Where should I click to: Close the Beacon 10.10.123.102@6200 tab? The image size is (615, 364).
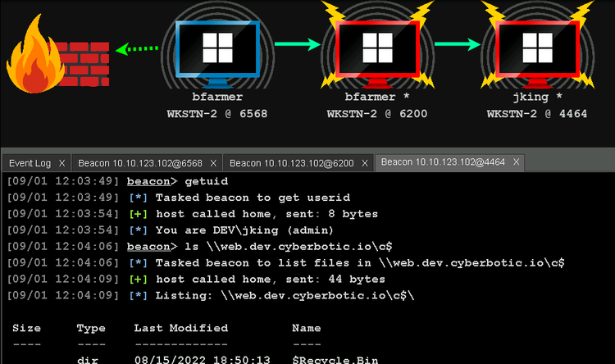pyautogui.click(x=365, y=163)
